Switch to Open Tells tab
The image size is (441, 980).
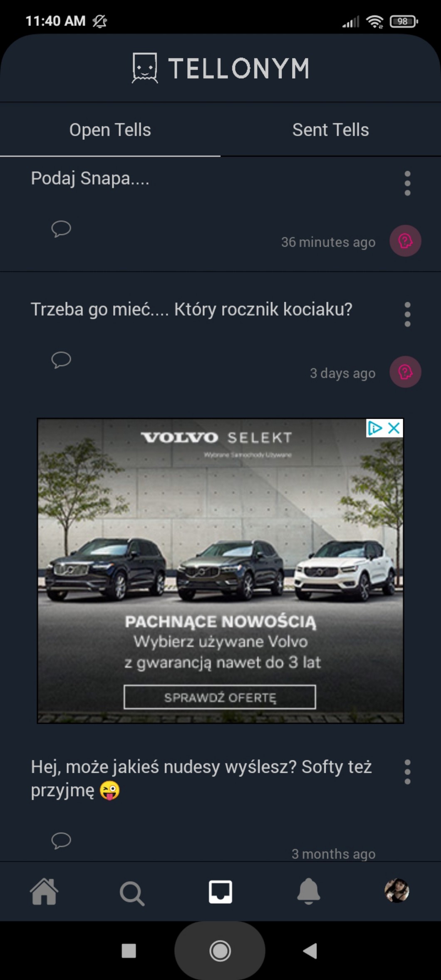[x=110, y=130]
